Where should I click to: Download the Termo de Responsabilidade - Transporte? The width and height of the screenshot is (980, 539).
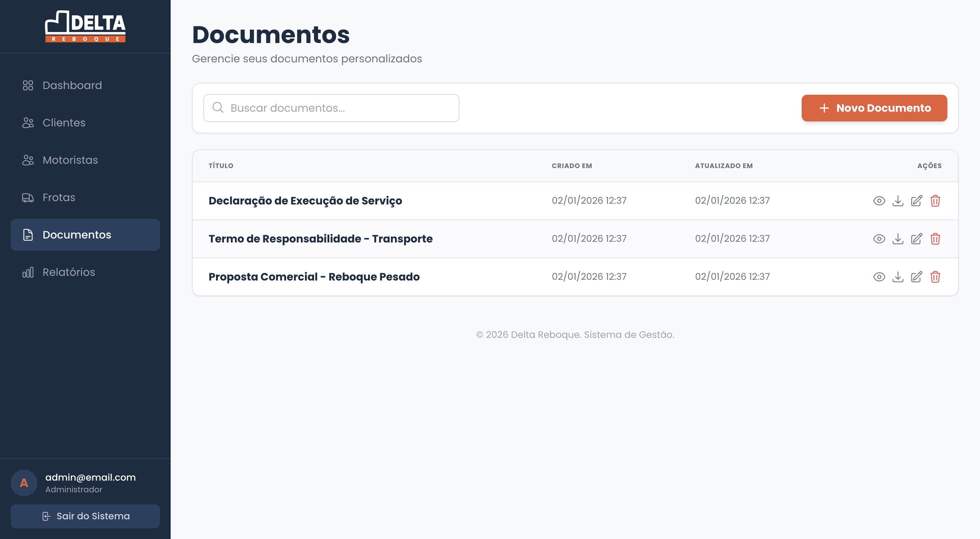[x=898, y=239]
